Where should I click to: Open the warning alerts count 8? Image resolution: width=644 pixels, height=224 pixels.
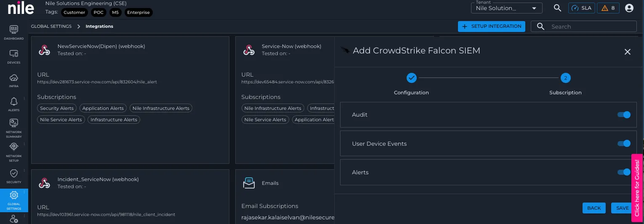(x=608, y=8)
